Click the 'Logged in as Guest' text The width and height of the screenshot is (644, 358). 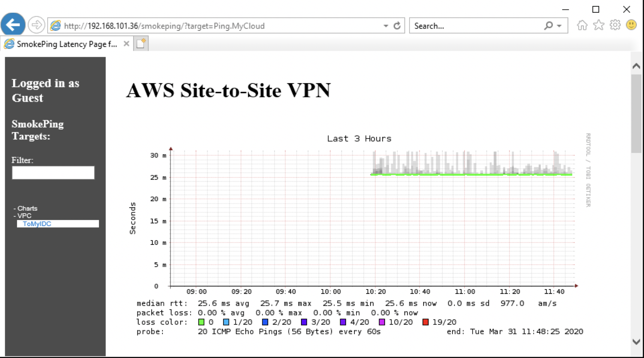click(46, 91)
